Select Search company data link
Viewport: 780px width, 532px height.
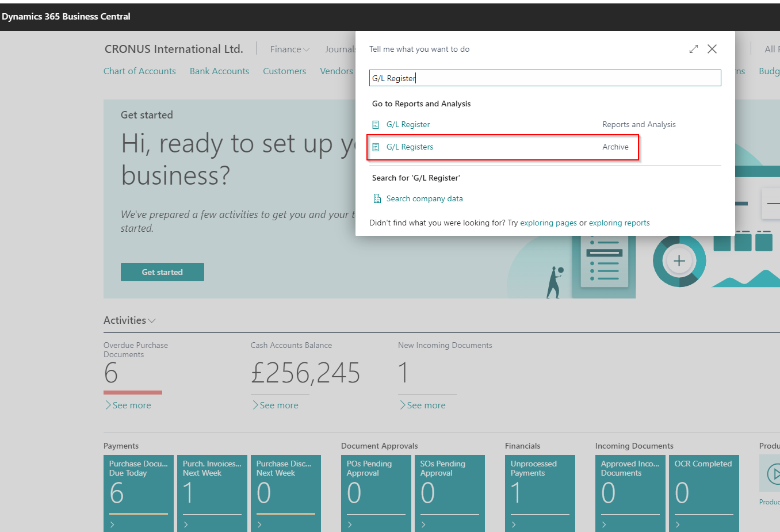tap(425, 198)
